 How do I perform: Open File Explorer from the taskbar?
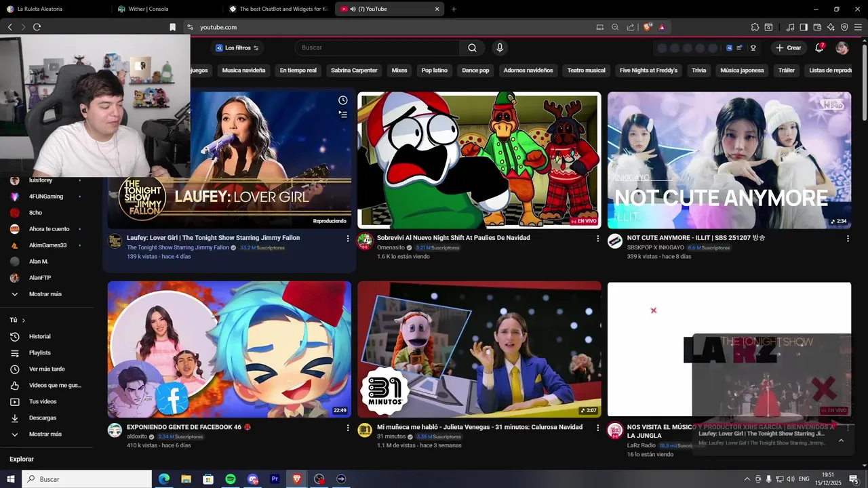[x=186, y=479]
